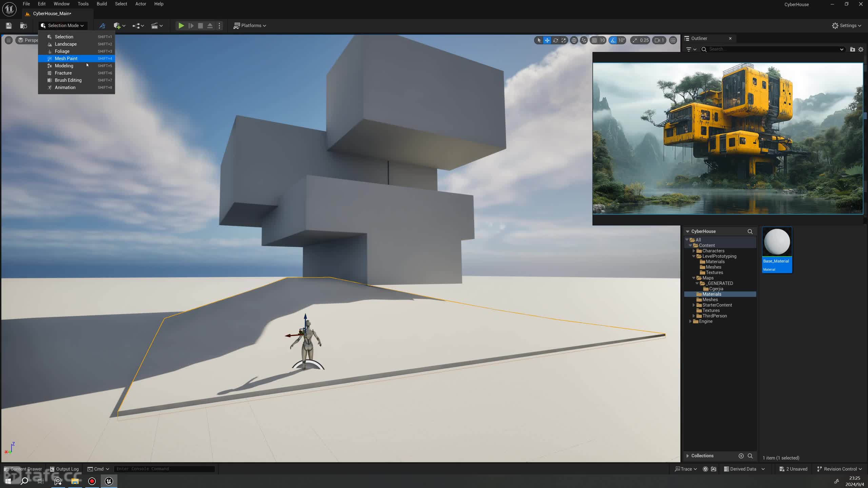This screenshot has width=868, height=488.
Task: Save the current level with the disk icon
Action: pyautogui.click(x=9, y=26)
